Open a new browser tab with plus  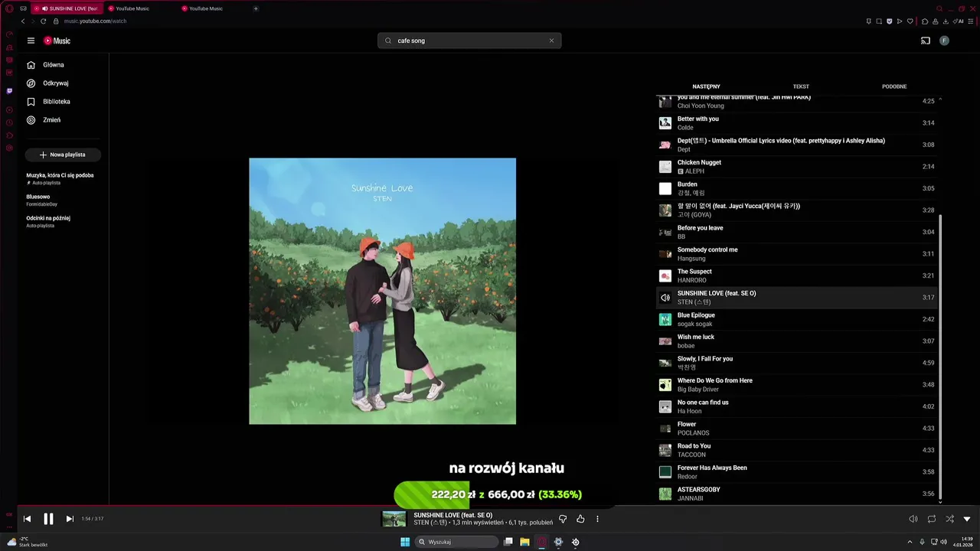[x=256, y=8]
